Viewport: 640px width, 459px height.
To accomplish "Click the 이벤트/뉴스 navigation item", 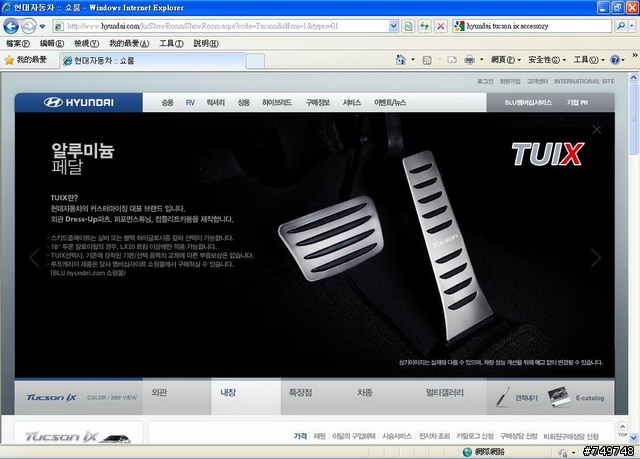I will 390,103.
